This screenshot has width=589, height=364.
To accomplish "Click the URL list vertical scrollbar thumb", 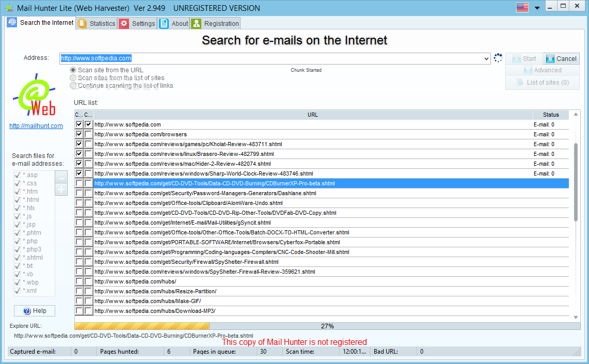I will click(576, 182).
